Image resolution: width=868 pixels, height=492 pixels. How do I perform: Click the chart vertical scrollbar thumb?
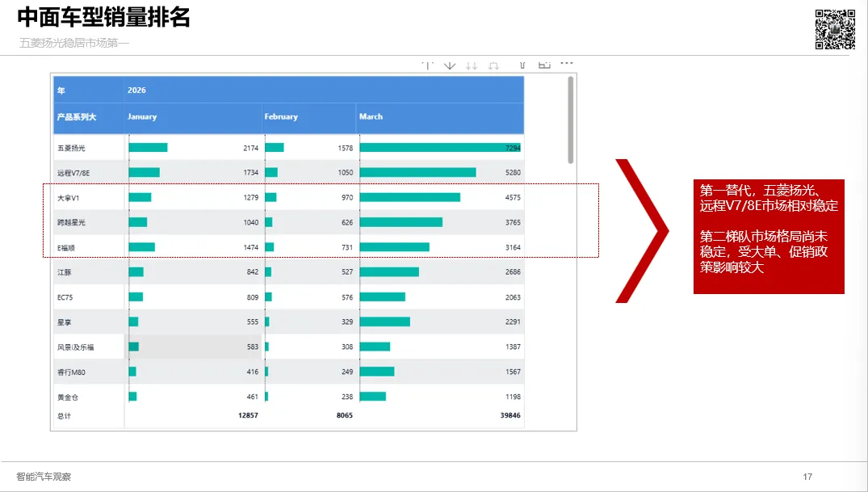(570, 120)
